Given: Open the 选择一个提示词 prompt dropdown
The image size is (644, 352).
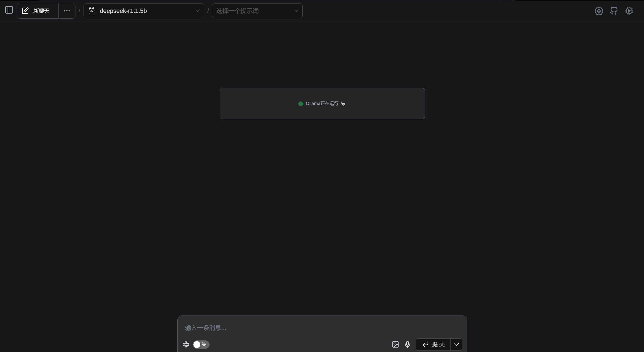Looking at the screenshot, I should click(x=257, y=11).
